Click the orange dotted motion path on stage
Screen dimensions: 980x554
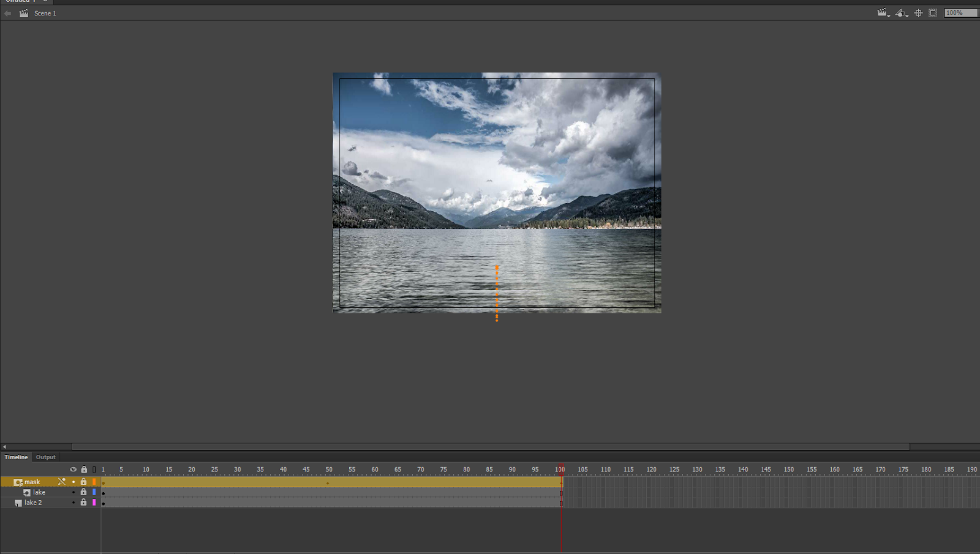tap(497, 293)
